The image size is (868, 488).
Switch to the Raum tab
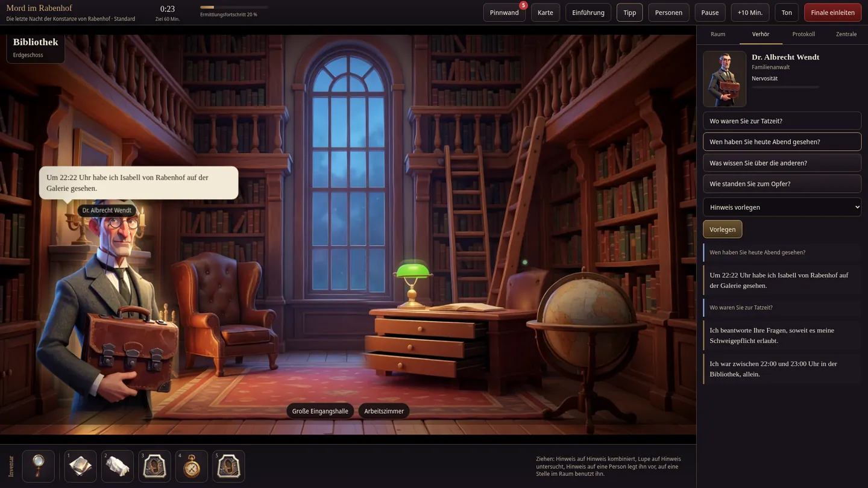(718, 34)
